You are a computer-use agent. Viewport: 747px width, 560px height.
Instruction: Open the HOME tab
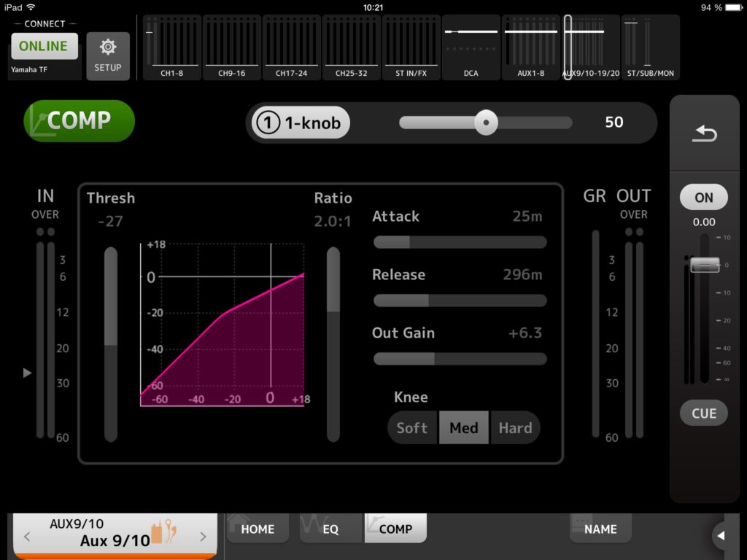[257, 529]
